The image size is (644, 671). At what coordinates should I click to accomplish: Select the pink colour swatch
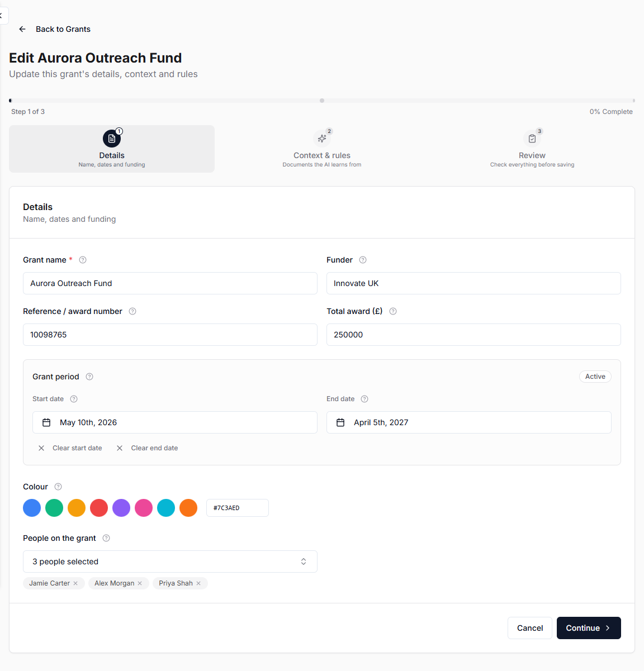pos(144,508)
